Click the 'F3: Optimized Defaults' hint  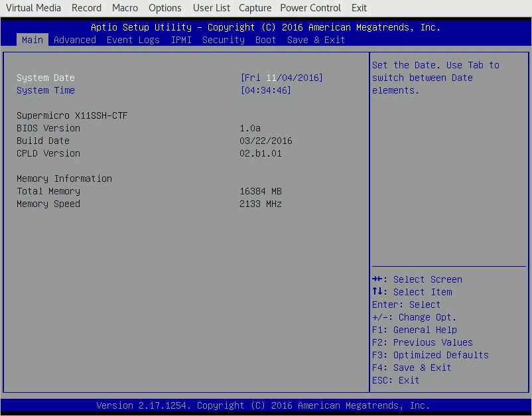(x=431, y=355)
